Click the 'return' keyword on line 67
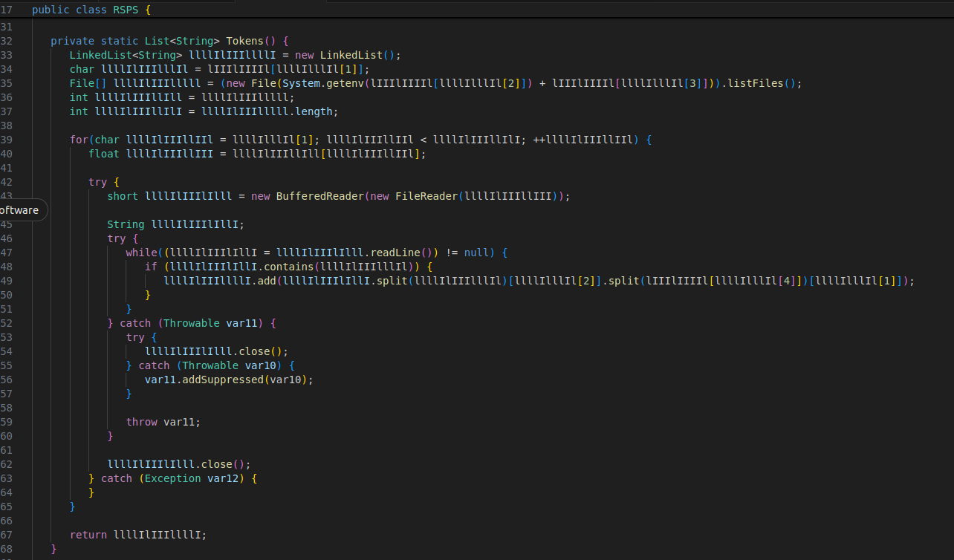954x560 pixels. (88, 535)
